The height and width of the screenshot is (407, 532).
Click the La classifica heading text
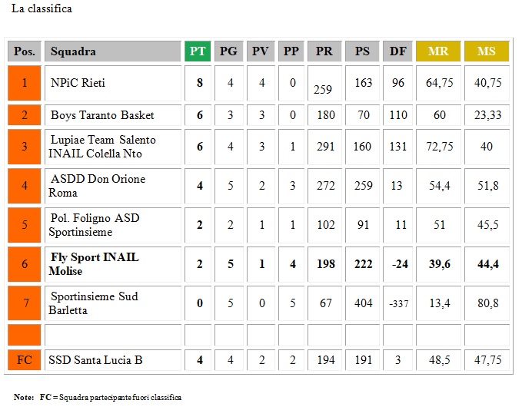[x=42, y=8]
